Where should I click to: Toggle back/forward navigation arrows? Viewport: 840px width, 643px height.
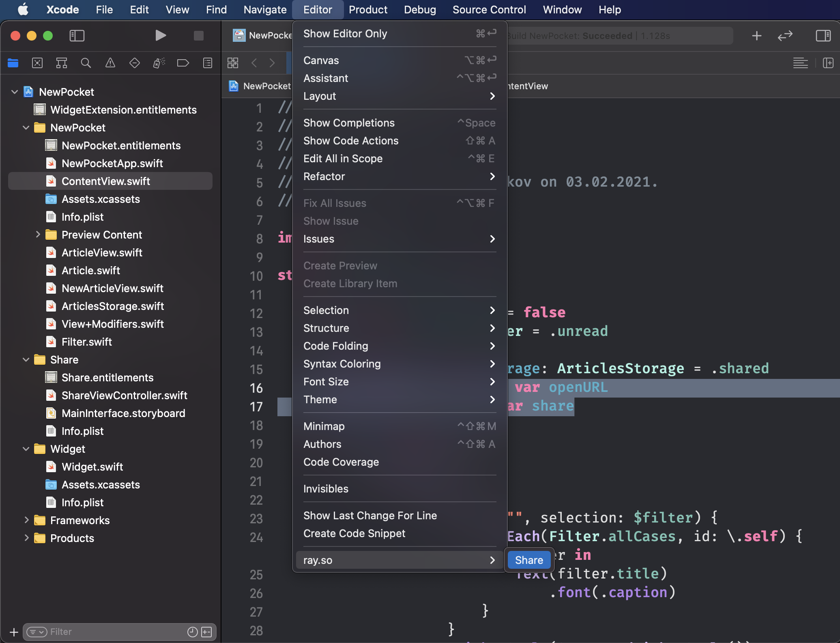coord(263,63)
